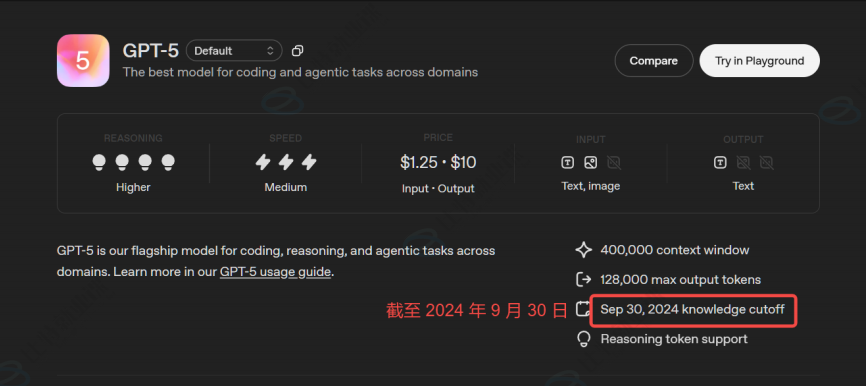Click the knowledge cutoff calendar icon
866x386 pixels.
(583, 309)
